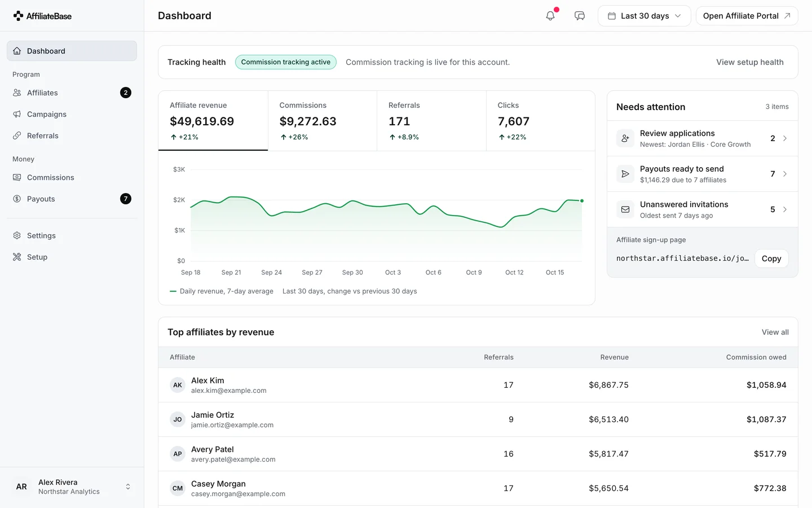Click the AR account avatar

click(21, 487)
